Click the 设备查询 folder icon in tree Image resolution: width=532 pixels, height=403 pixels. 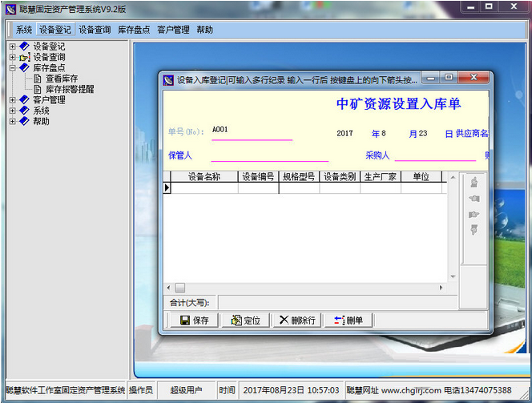point(25,57)
